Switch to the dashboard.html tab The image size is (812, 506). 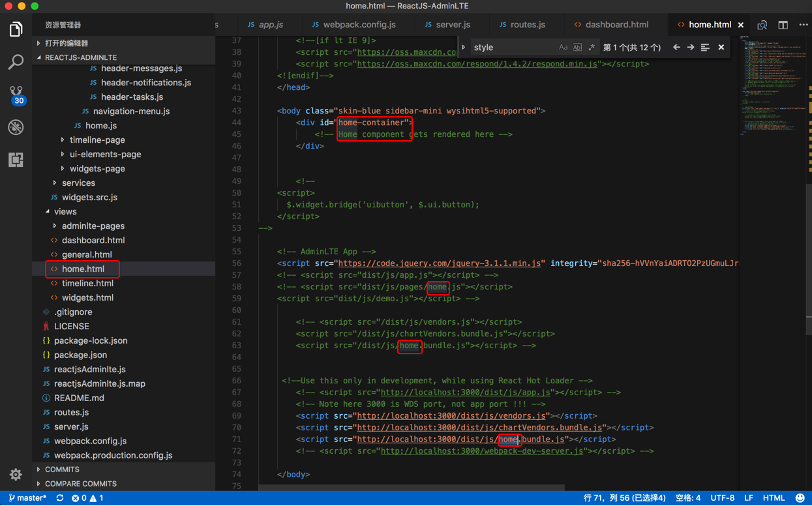click(x=616, y=25)
